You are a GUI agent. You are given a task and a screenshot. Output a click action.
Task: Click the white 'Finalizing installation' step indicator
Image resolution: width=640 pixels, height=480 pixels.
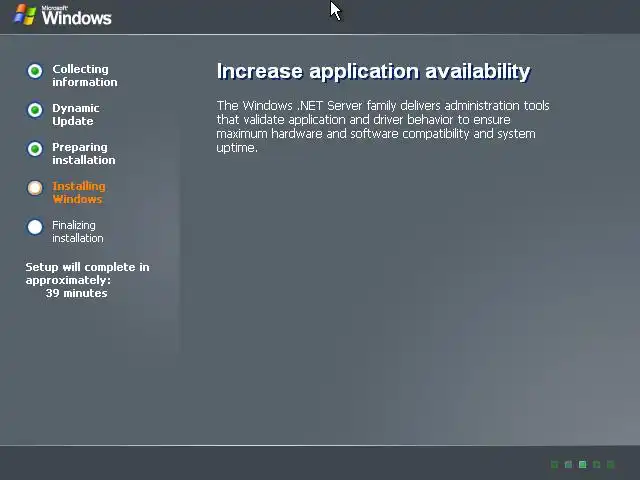tap(35, 227)
